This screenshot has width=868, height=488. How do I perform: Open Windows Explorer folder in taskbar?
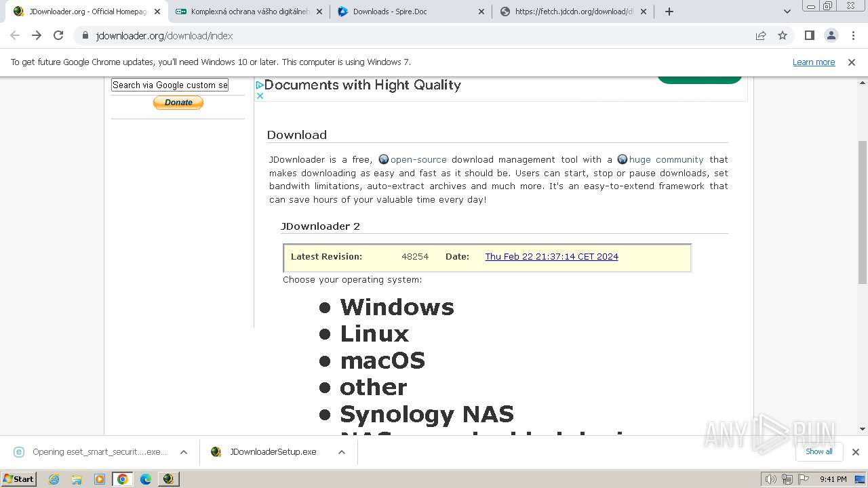[77, 479]
